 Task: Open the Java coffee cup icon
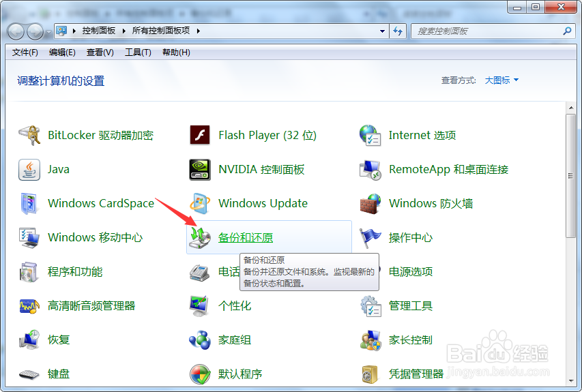pyautogui.click(x=29, y=170)
